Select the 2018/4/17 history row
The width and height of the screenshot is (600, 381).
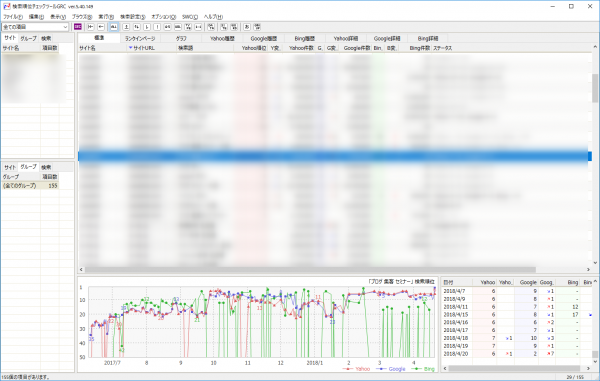coord(517,330)
